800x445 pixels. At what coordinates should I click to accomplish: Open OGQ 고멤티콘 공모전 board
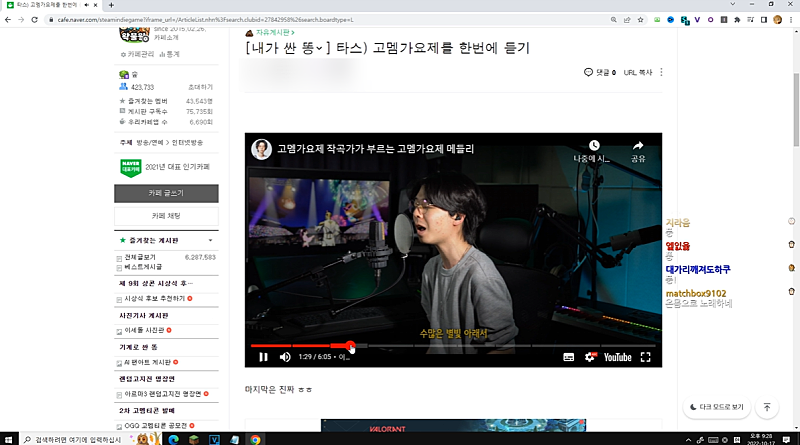pyautogui.click(x=156, y=426)
